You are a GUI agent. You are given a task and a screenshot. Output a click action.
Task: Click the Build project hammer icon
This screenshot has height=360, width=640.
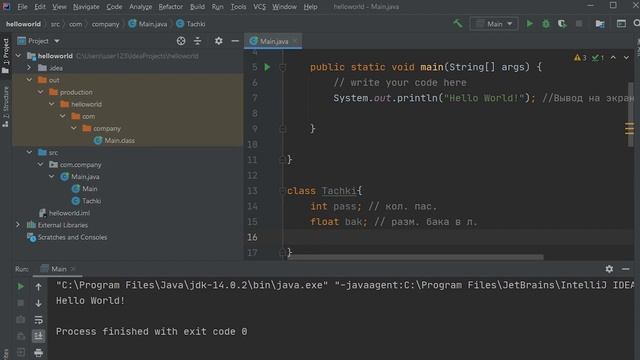tap(458, 24)
